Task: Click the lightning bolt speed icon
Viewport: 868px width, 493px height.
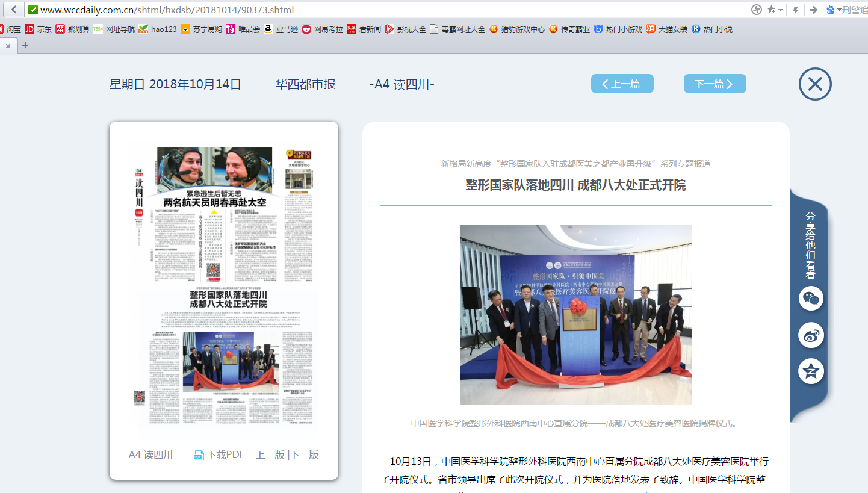Action: coord(796,10)
